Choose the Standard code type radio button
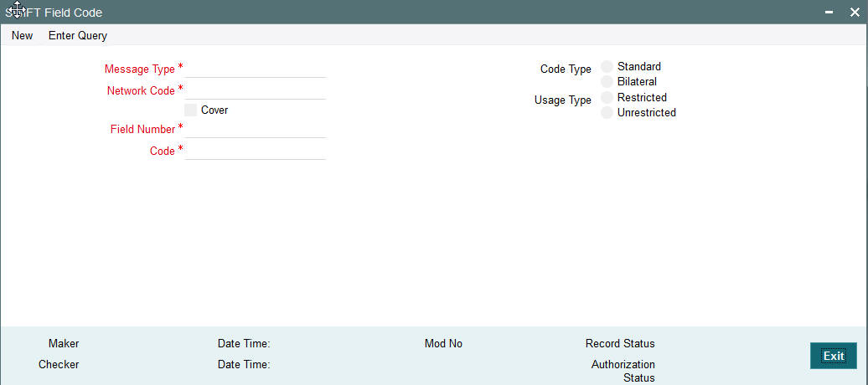The width and height of the screenshot is (868, 385). click(607, 67)
